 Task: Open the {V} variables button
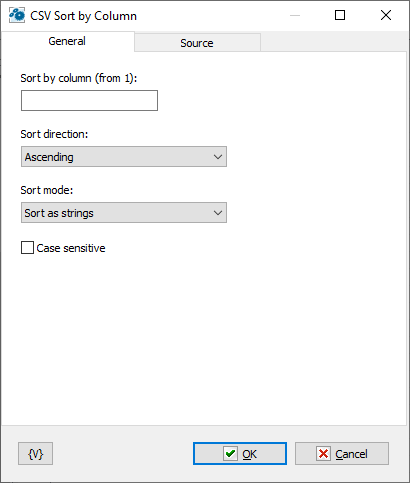35,454
